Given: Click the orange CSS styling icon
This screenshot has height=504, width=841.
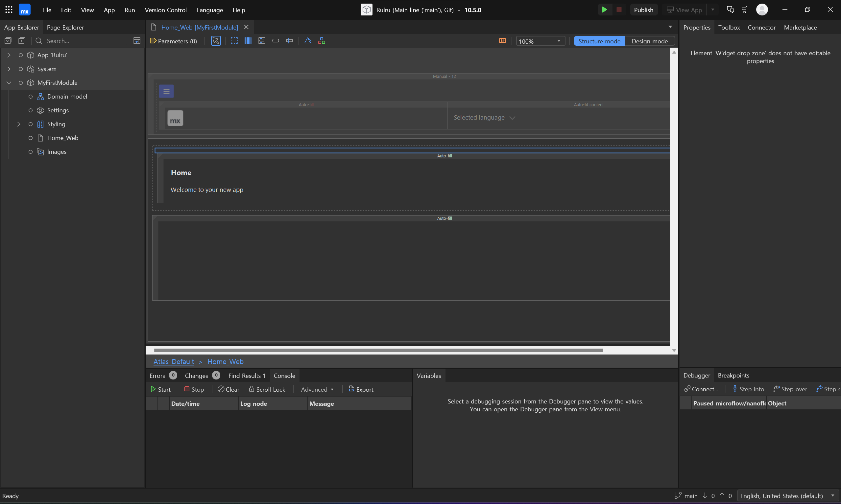Looking at the screenshot, I should coord(502,41).
